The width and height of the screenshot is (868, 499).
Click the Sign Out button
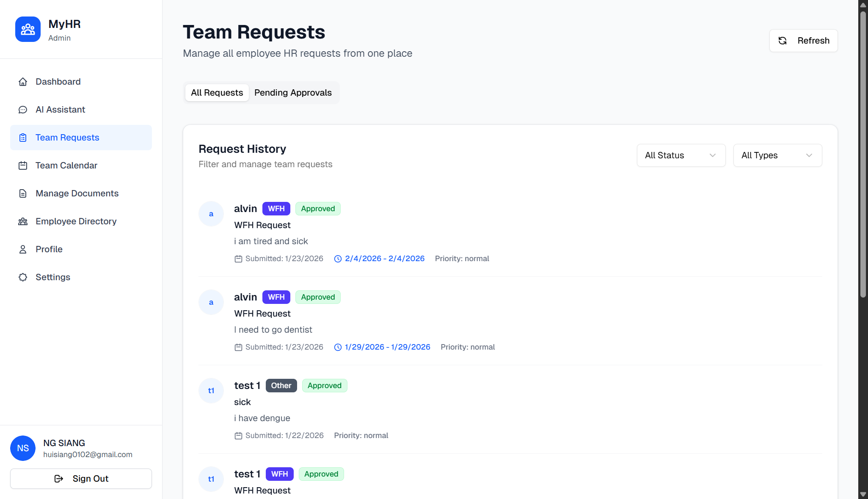81,479
